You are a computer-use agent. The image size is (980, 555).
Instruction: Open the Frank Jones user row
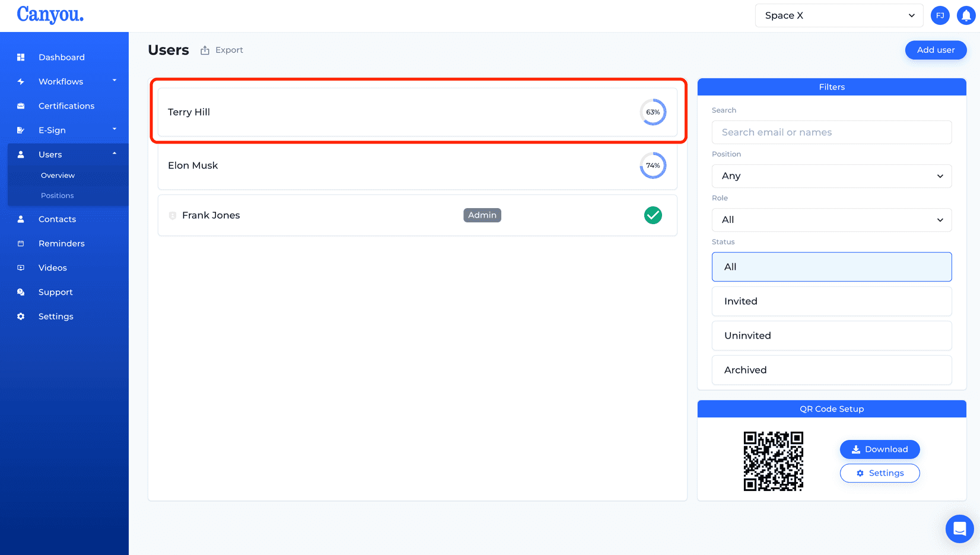pyautogui.click(x=418, y=215)
